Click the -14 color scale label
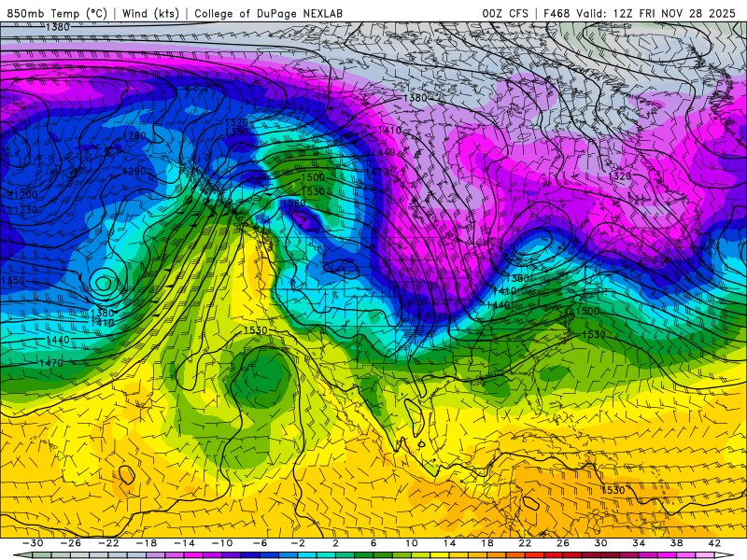747x560 pixels. click(x=184, y=543)
